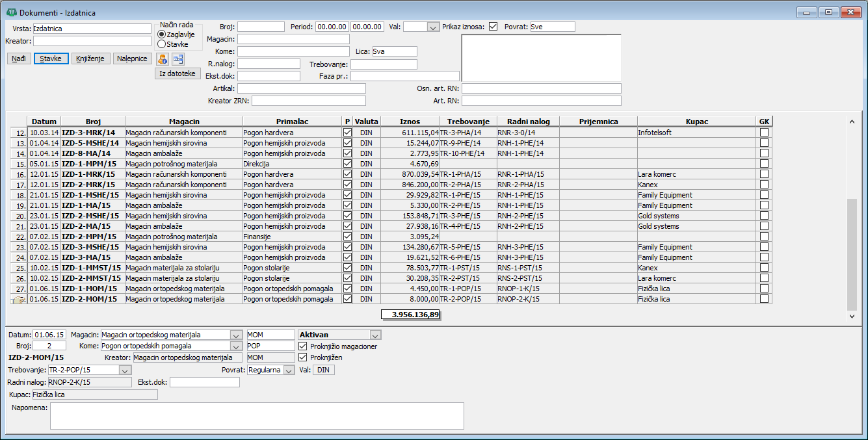Open the Val dropdown in the filter area
The height and width of the screenshot is (440, 868).
(433, 27)
